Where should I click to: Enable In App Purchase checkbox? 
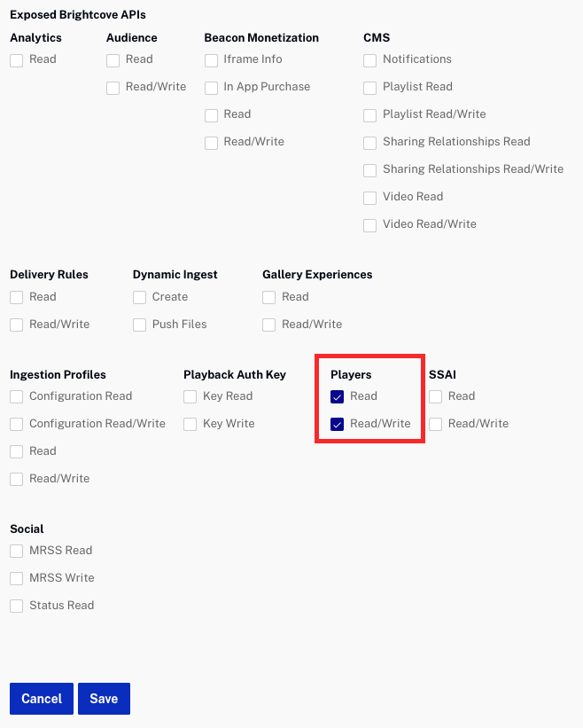pyautogui.click(x=211, y=88)
